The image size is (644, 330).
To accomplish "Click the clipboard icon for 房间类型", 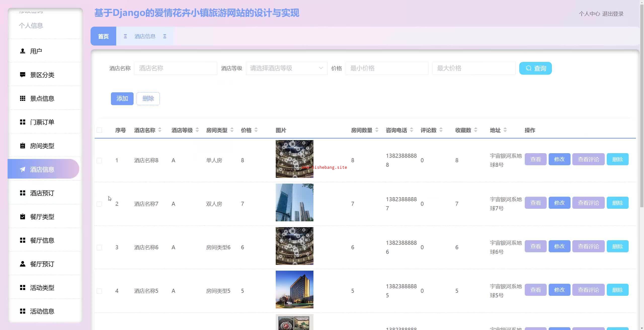I will 22,146.
